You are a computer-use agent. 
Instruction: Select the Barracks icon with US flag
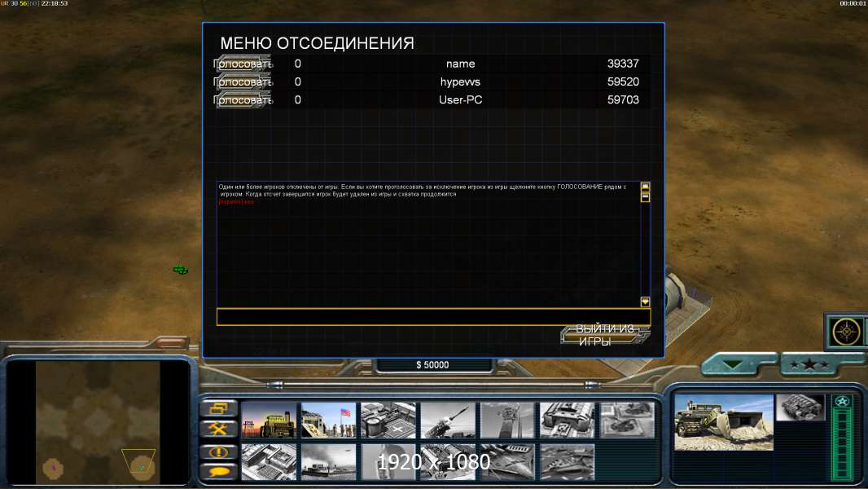329,421
